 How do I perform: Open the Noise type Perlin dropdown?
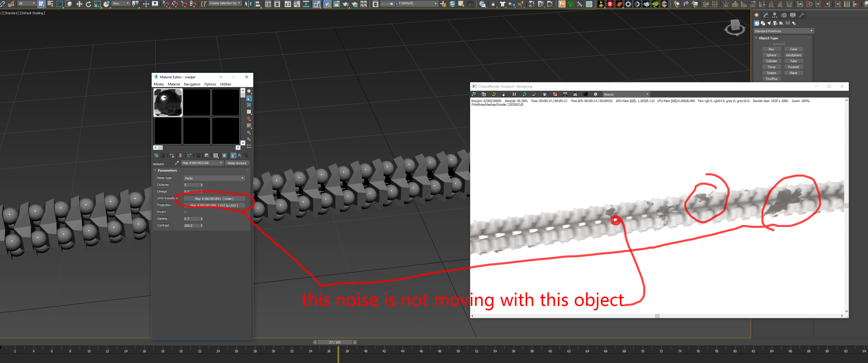tap(214, 178)
